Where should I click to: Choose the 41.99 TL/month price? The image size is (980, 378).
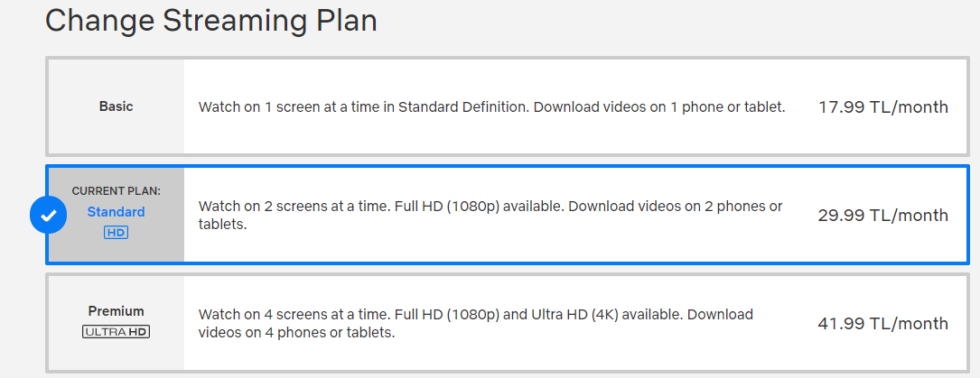[x=883, y=324]
